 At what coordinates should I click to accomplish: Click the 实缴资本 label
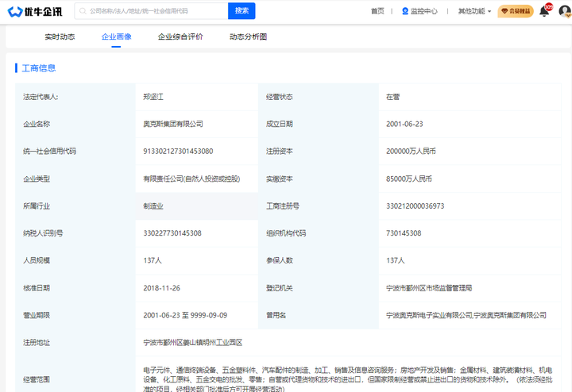click(x=280, y=179)
